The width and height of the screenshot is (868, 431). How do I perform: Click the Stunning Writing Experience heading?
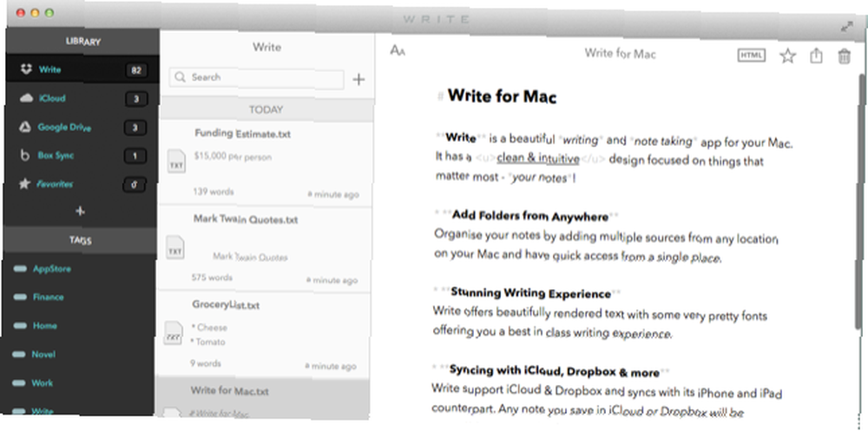[530, 293]
